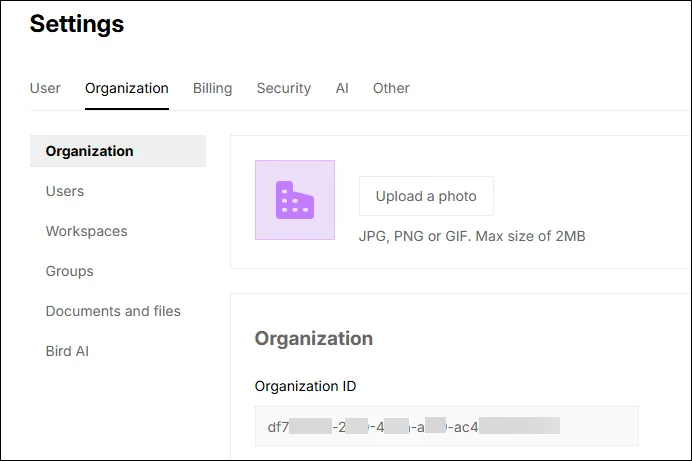
Task: Click the JPG, PNG or GIF size hint
Action: [472, 236]
